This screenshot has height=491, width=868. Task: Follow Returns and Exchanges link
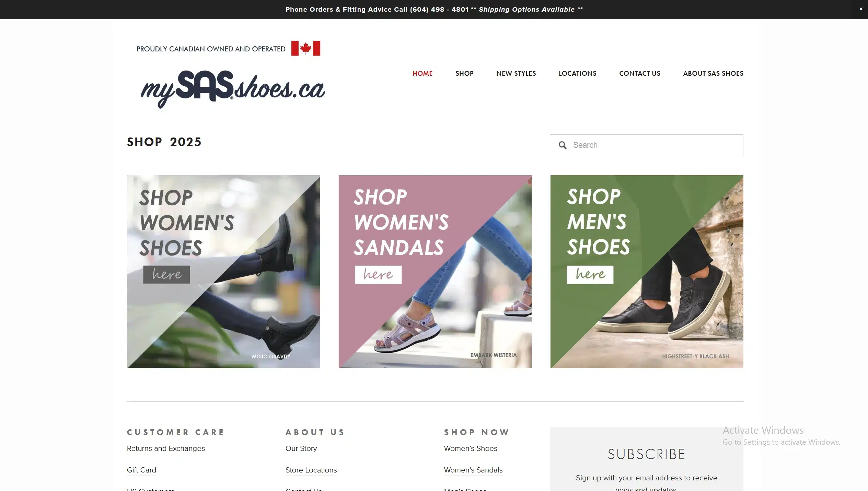click(166, 448)
